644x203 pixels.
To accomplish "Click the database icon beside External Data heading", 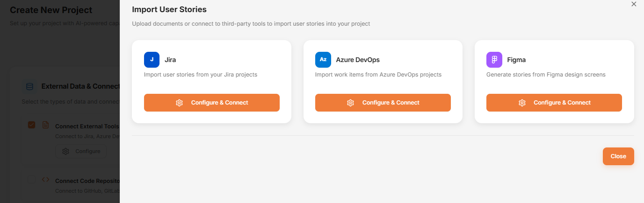I will tap(29, 86).
